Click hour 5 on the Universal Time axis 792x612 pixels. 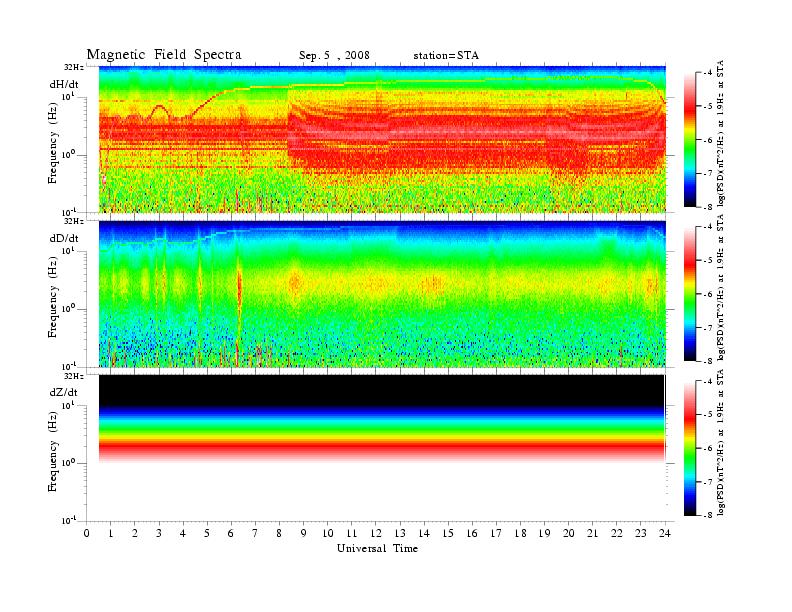click(x=207, y=533)
